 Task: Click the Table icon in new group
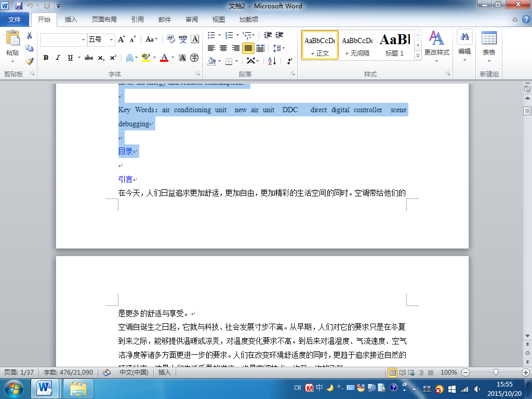pyautogui.click(x=489, y=37)
